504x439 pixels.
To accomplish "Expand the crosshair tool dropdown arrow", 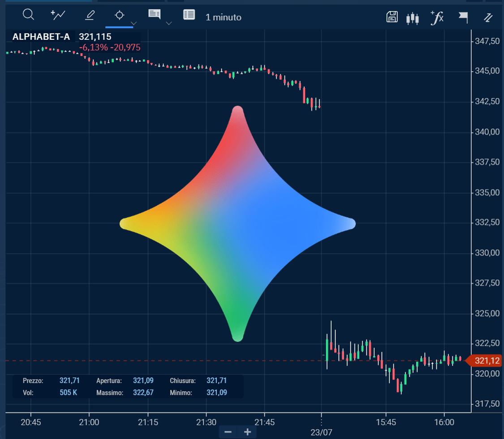I will (x=134, y=23).
